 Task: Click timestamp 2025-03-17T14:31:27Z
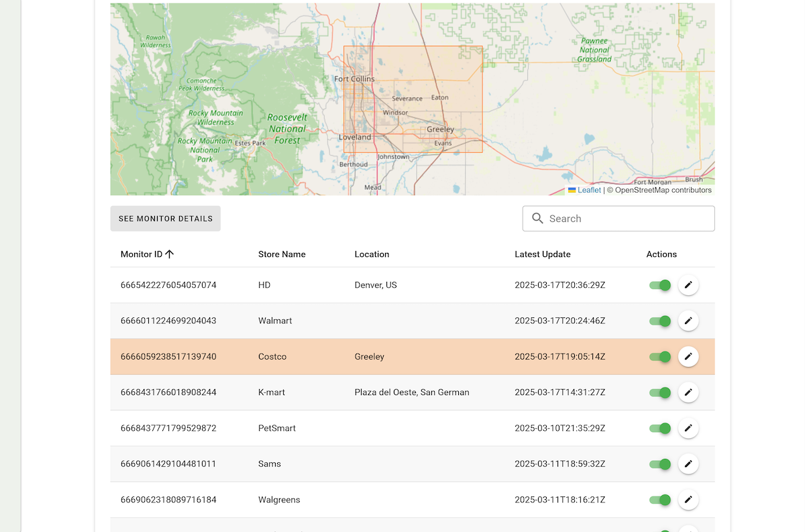click(x=560, y=392)
